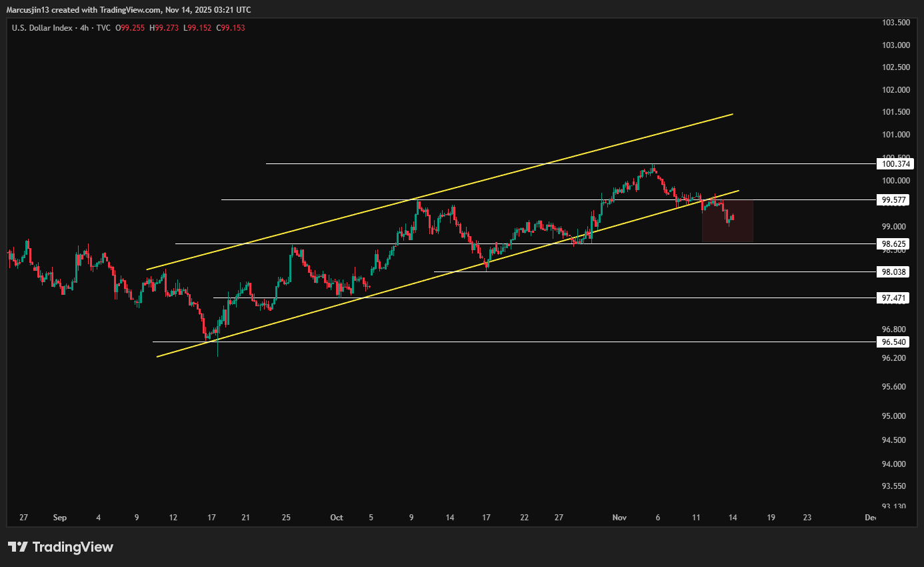Click the TradingView logo at the bottom
Screen dimensions: 924x567
click(61, 547)
